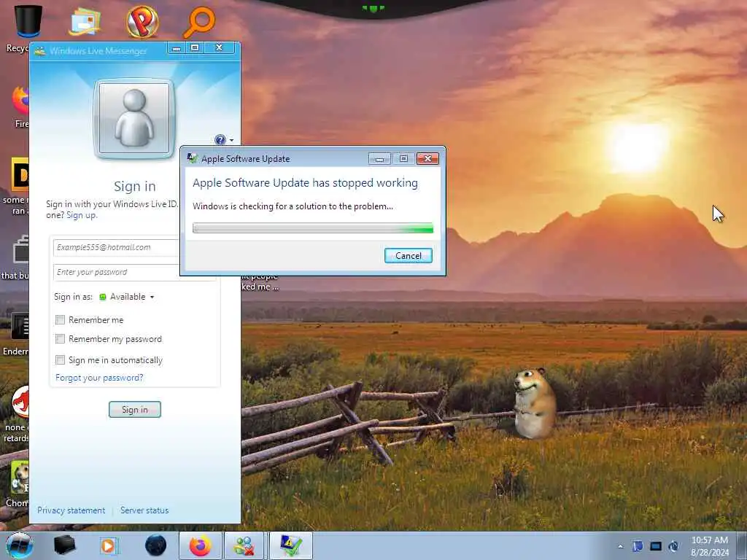Click the swirl icon in system tray
The height and width of the screenshot is (560, 747).
[673, 546]
